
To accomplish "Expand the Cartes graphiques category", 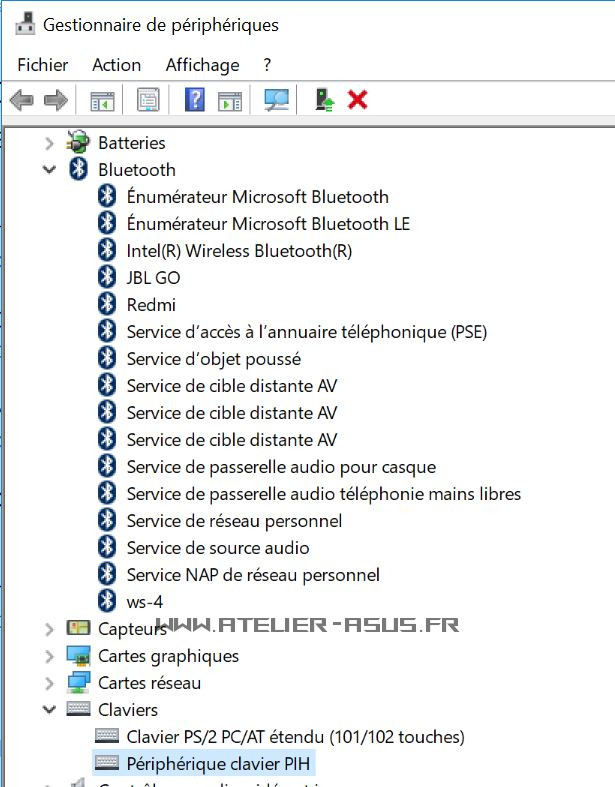I will pos(49,656).
